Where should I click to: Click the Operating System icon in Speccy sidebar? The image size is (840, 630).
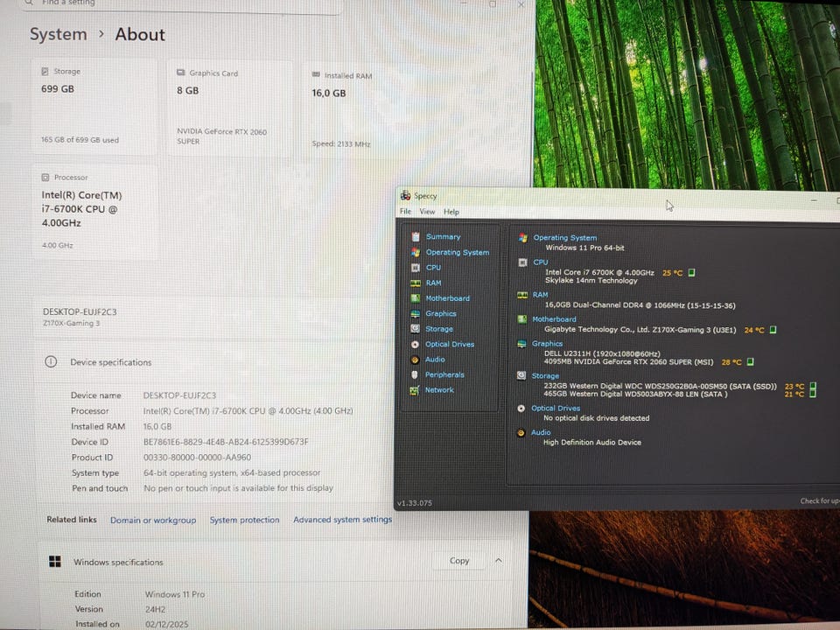click(x=416, y=252)
